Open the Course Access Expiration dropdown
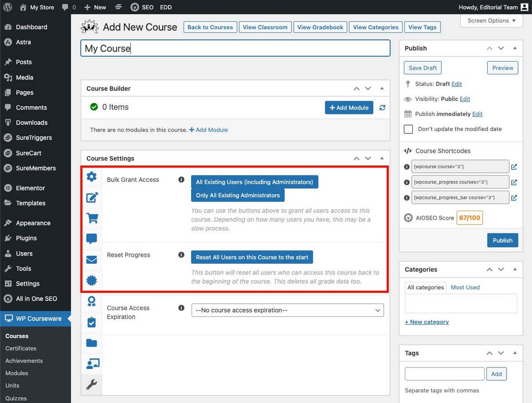 click(x=287, y=310)
